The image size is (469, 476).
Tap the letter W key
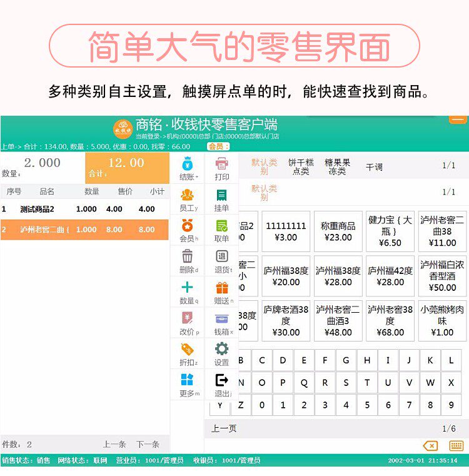(430, 383)
